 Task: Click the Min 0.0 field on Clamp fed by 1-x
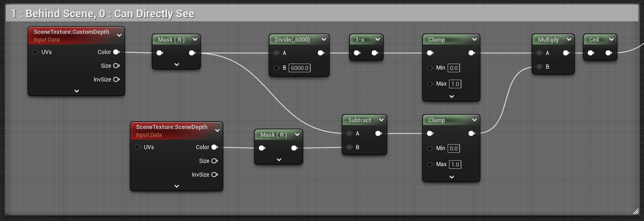(454, 68)
